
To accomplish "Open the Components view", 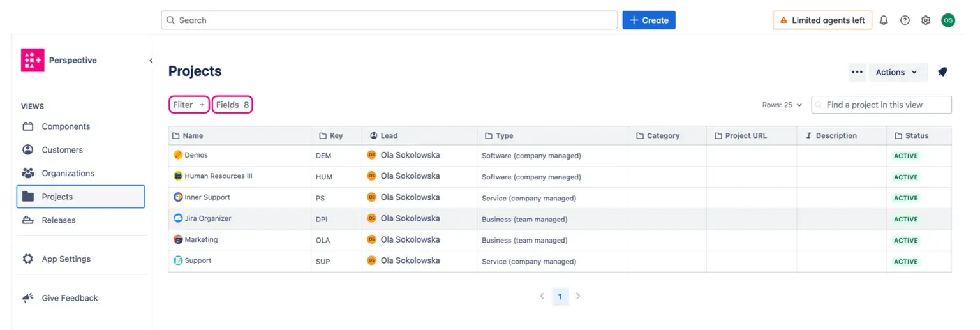I will 66,126.
